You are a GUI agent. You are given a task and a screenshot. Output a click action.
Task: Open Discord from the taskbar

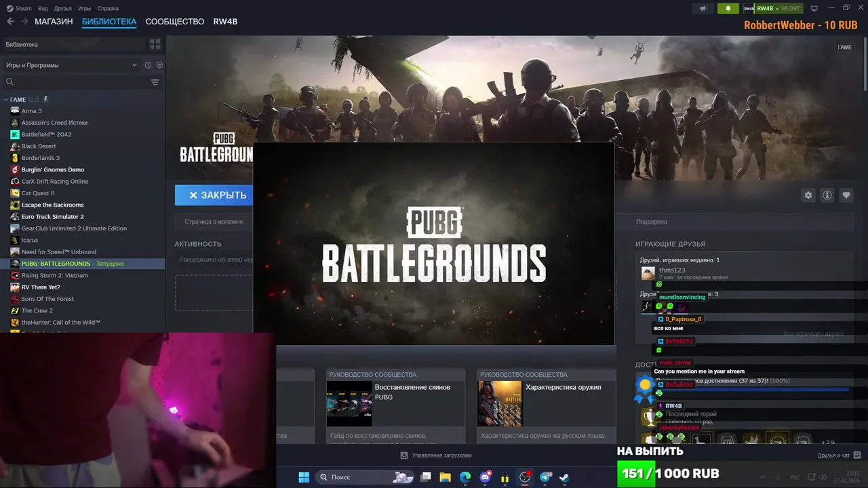(x=485, y=477)
